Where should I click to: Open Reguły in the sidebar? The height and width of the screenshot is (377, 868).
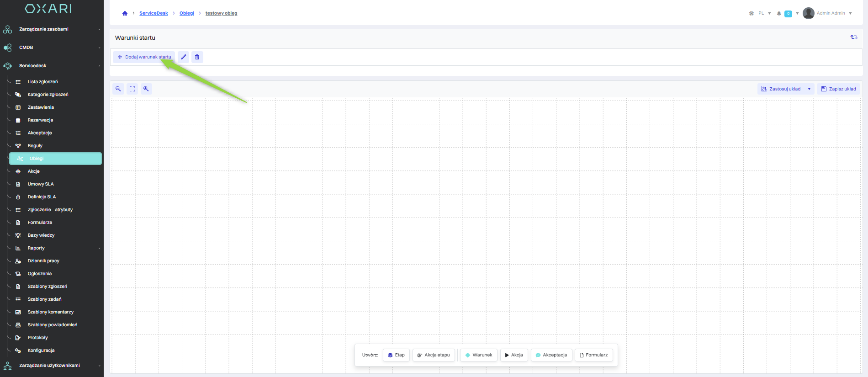35,146
